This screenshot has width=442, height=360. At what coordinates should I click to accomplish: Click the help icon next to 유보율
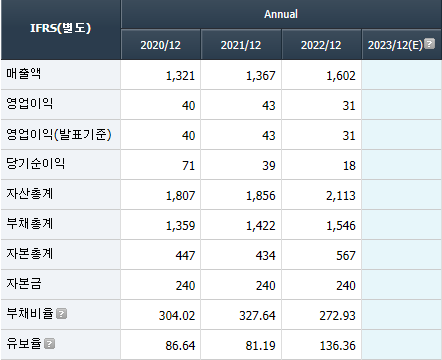(x=49, y=344)
